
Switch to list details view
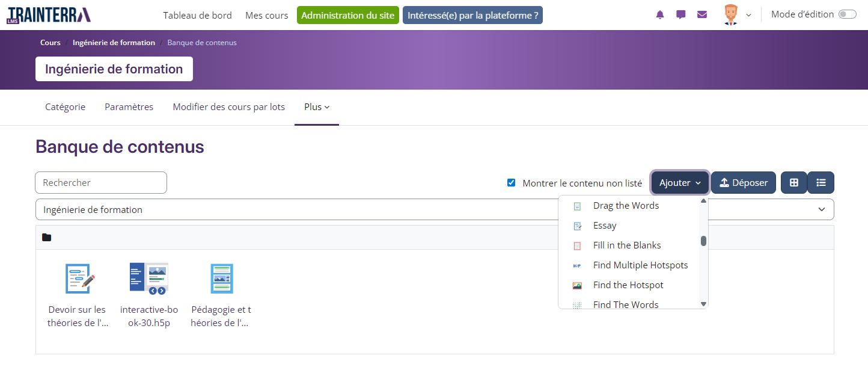tap(821, 183)
